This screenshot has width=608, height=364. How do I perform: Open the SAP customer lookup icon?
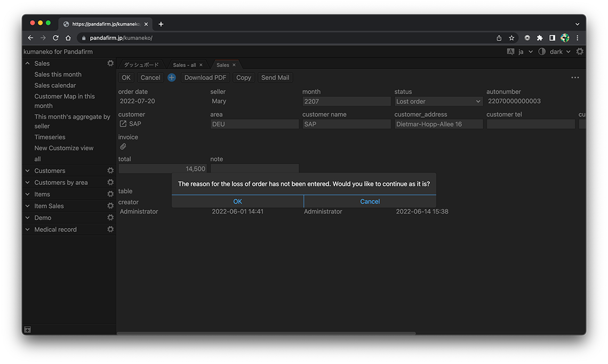click(123, 124)
